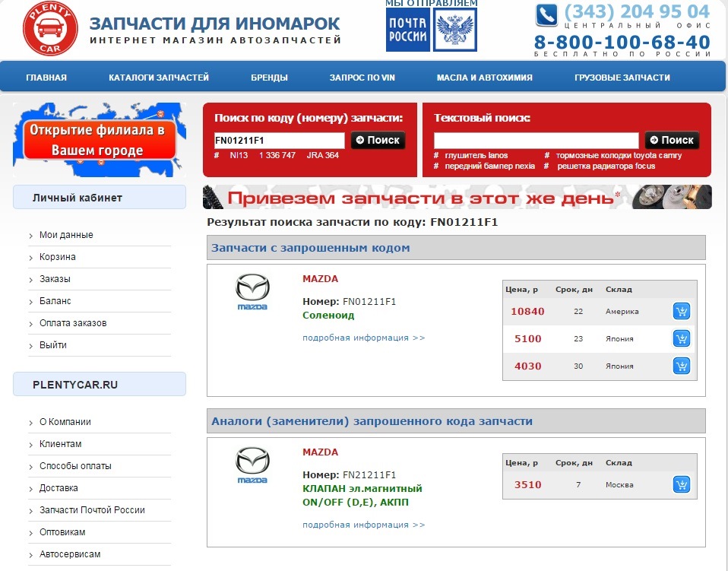Image resolution: width=728 pixels, height=571 pixels.
Task: Click the text search input field
Action: (537, 141)
